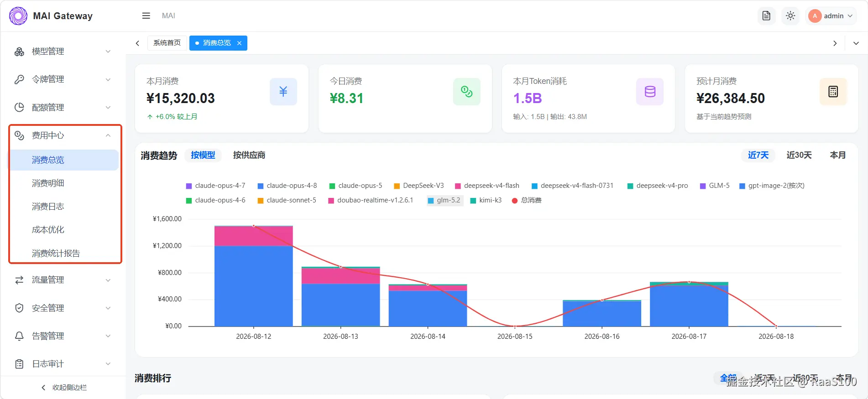
Task: Collapse the 费用中心 sidebar menu
Action: (x=63, y=135)
